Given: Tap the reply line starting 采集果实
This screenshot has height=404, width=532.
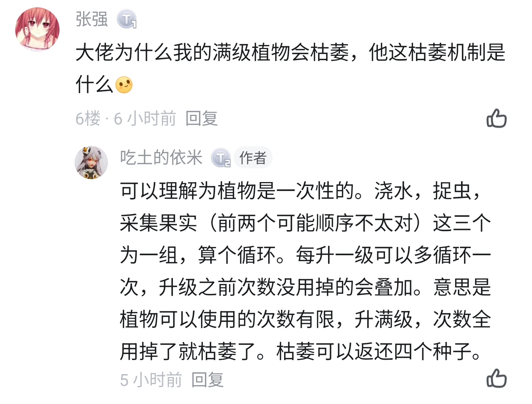Looking at the screenshot, I should point(305,223).
